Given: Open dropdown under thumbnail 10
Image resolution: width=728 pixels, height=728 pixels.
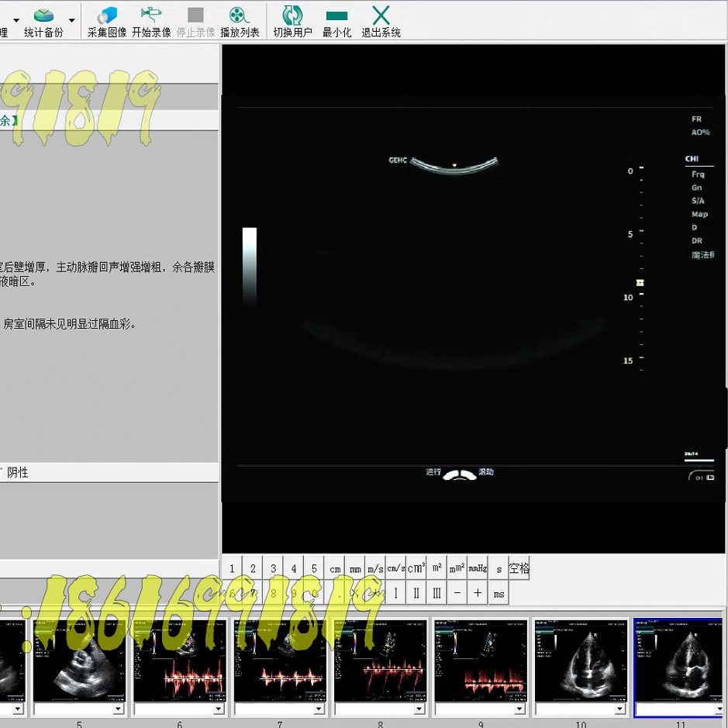Looking at the screenshot, I should point(619,709).
